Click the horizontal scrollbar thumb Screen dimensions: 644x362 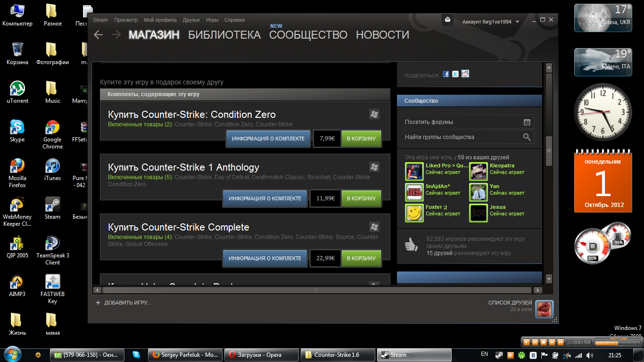pyautogui.click(x=316, y=289)
